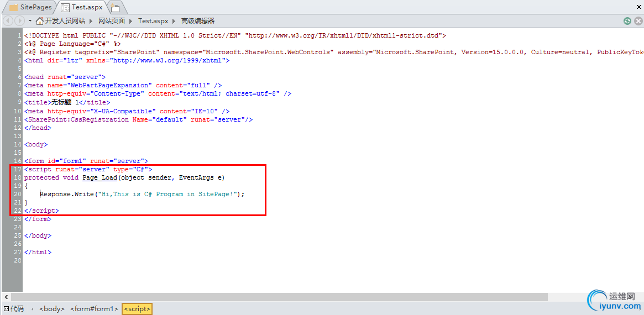This screenshot has width=644, height=315.
Task: Click the <%@ Register tagprefix="SharePoint" line
Action: (x=333, y=52)
